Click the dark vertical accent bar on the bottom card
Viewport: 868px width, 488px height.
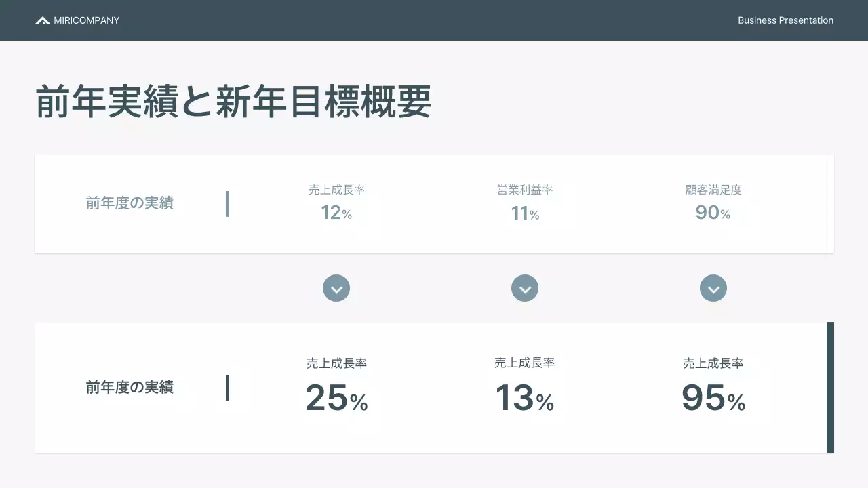click(830, 387)
